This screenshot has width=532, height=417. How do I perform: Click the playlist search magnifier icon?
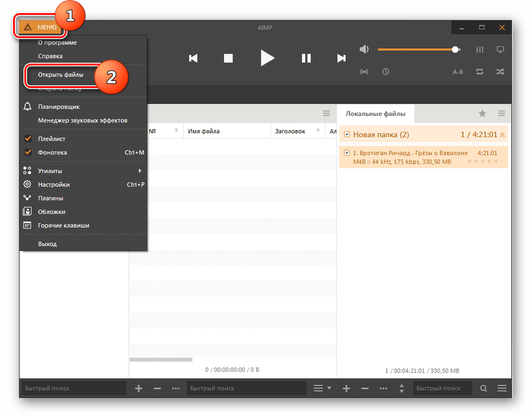(x=483, y=388)
